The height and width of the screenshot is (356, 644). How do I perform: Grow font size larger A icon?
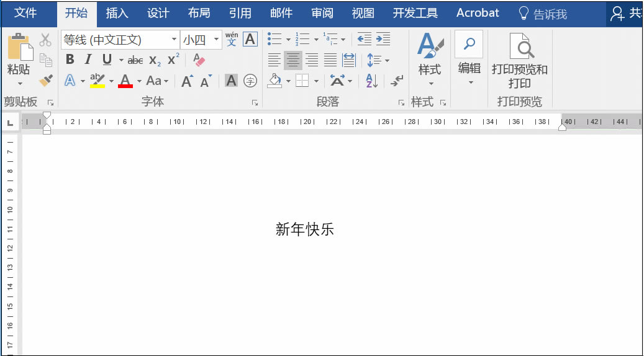188,81
